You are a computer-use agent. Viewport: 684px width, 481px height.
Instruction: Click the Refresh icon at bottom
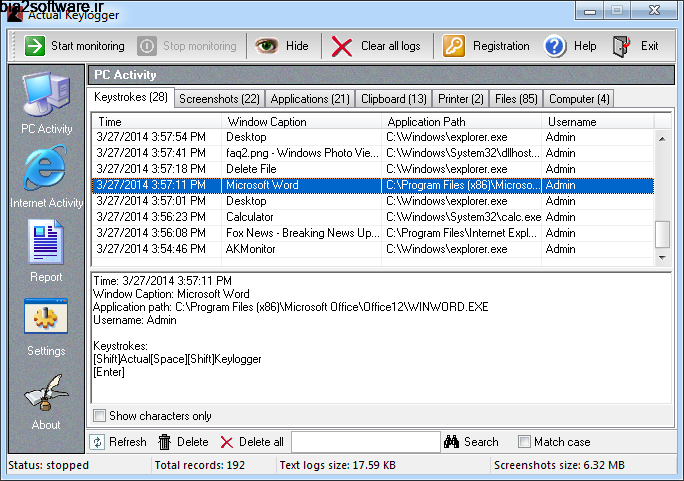click(97, 442)
